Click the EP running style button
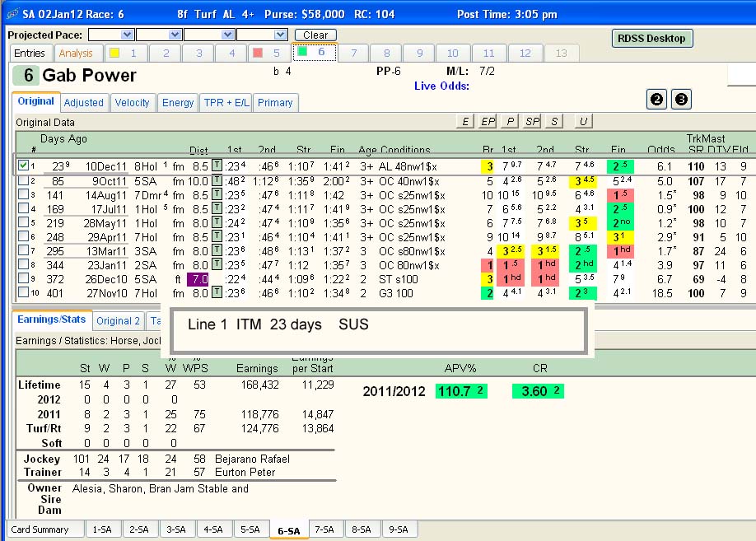The height and width of the screenshot is (541, 756). (488, 122)
